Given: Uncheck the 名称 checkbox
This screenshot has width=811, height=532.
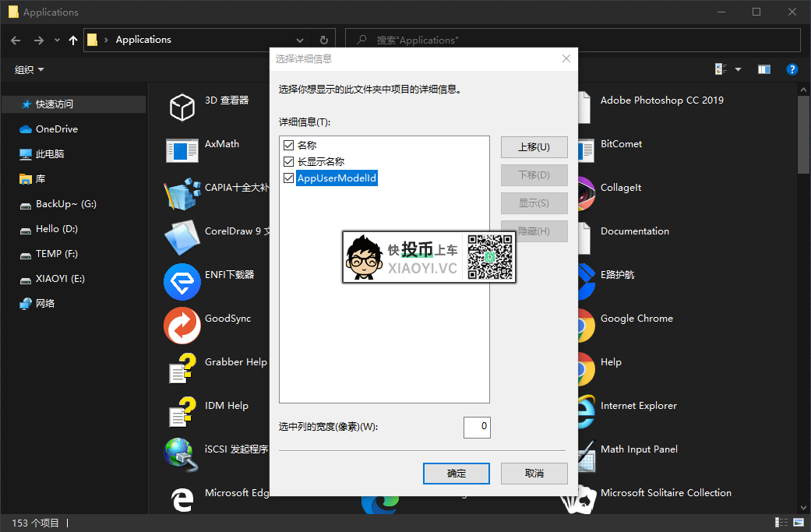Looking at the screenshot, I should click(x=288, y=146).
